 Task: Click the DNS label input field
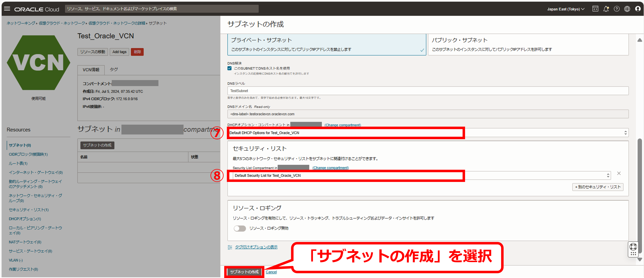point(428,91)
